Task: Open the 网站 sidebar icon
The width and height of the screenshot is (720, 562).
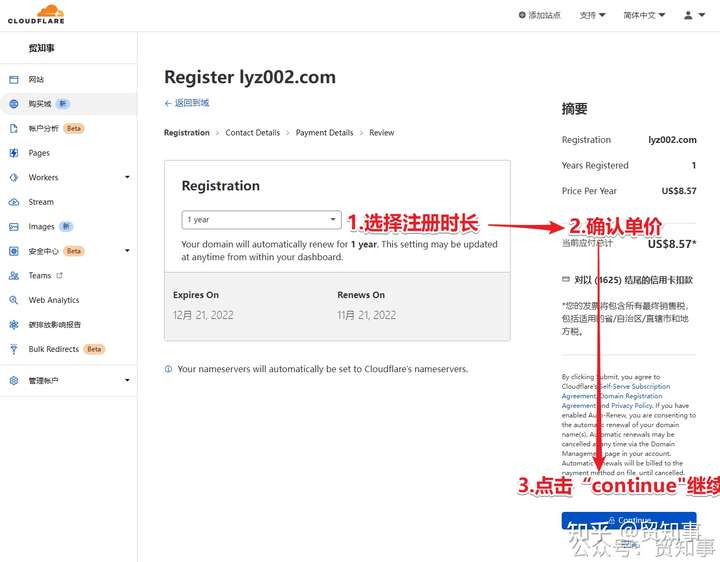Action: point(14,79)
